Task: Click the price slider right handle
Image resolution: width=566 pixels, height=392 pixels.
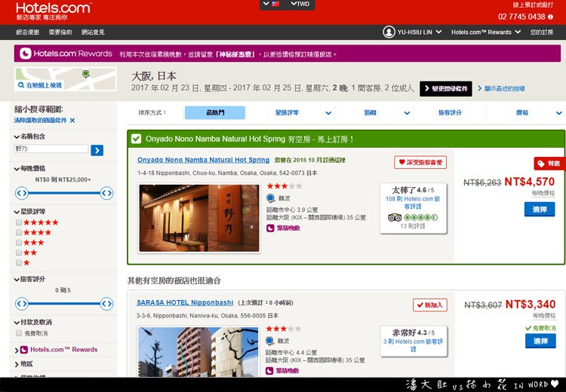Action: coord(106,193)
